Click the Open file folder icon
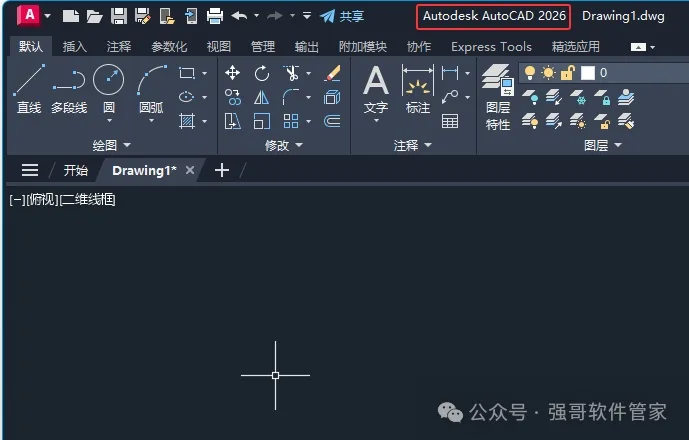The height and width of the screenshot is (440, 689). click(94, 17)
